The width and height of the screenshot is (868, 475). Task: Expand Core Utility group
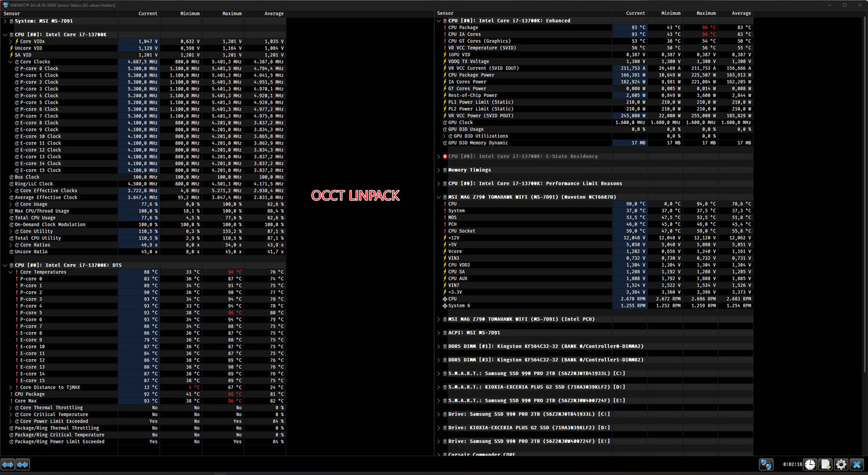[11, 231]
